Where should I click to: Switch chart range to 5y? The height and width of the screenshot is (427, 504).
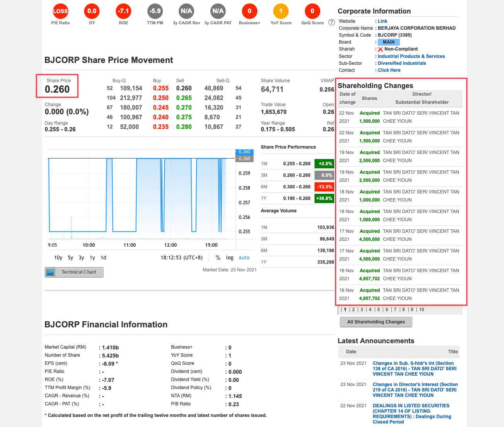pyautogui.click(x=70, y=258)
